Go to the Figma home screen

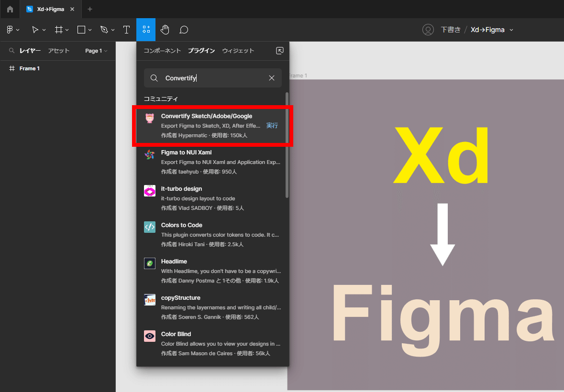[10, 9]
